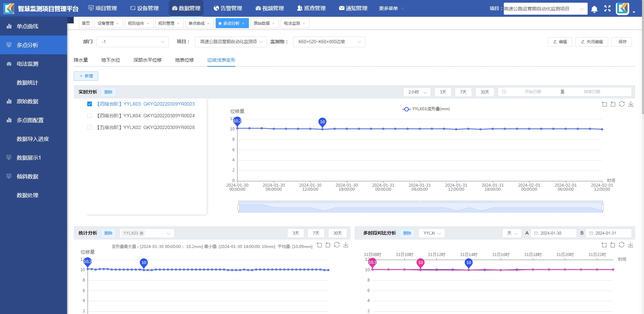Uncheck the YYLX03 sensor checkbox
This screenshot has width=644, height=314.
(90, 104)
